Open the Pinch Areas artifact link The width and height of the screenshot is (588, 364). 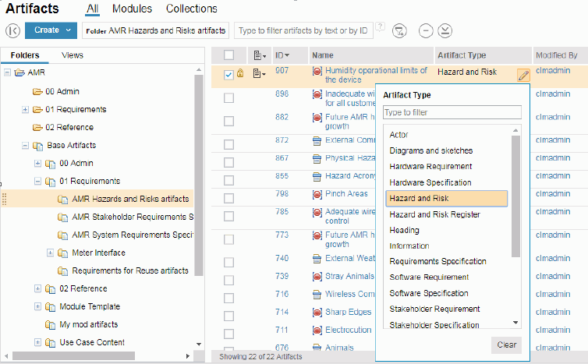click(346, 194)
